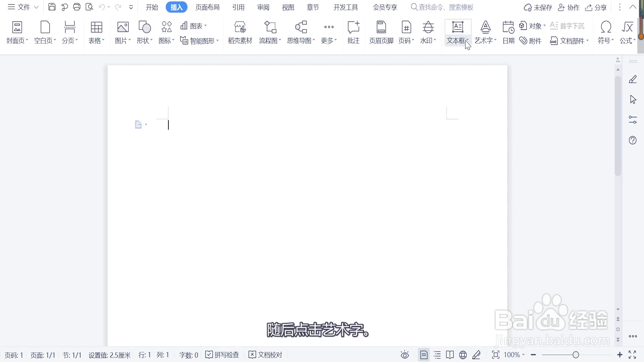
Task: Insert an attachment (附件)
Action: pos(530,41)
